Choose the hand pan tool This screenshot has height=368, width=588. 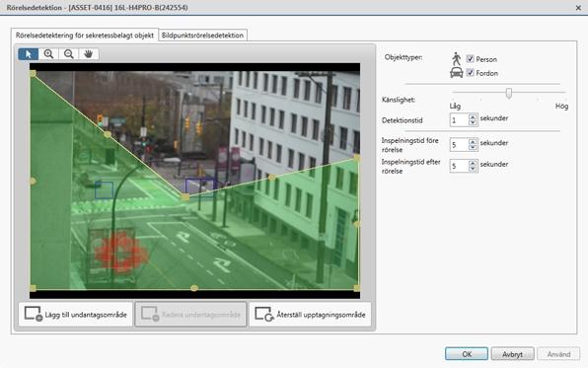tap(89, 54)
